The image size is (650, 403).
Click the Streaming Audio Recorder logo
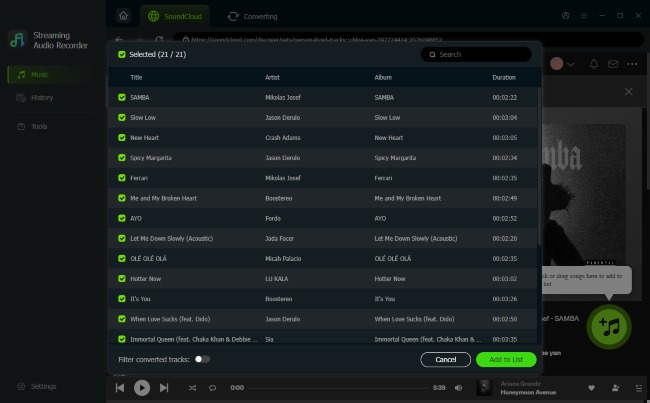(18, 40)
